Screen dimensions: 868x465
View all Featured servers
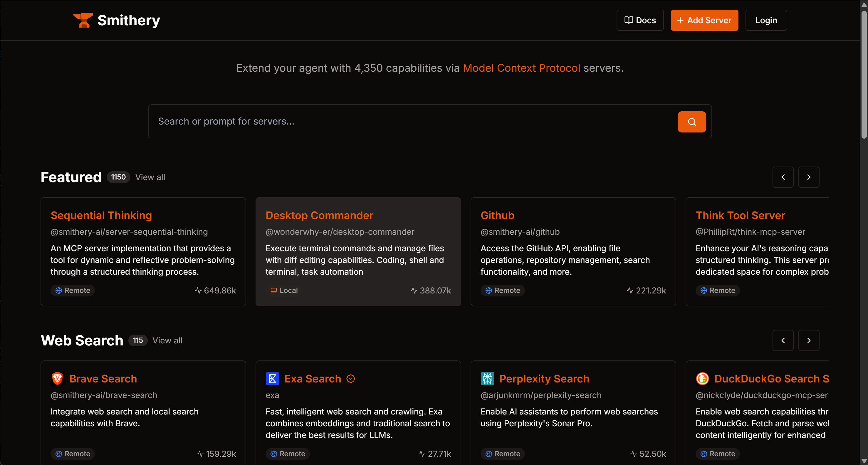(150, 177)
